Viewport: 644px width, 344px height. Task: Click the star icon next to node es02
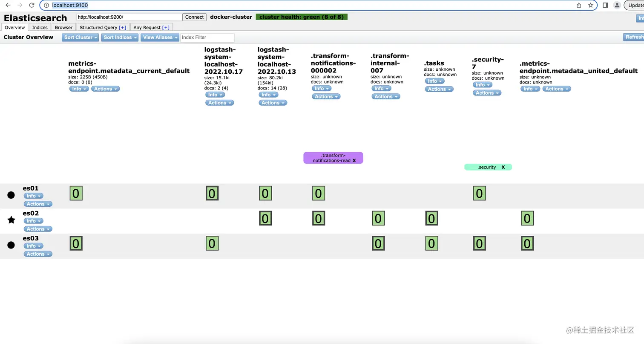(x=11, y=220)
